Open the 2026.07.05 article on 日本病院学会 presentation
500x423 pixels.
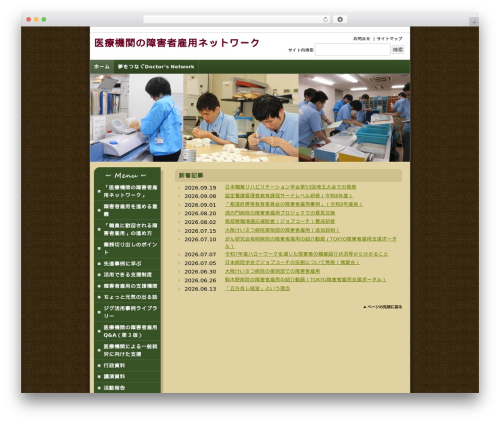[x=292, y=263]
